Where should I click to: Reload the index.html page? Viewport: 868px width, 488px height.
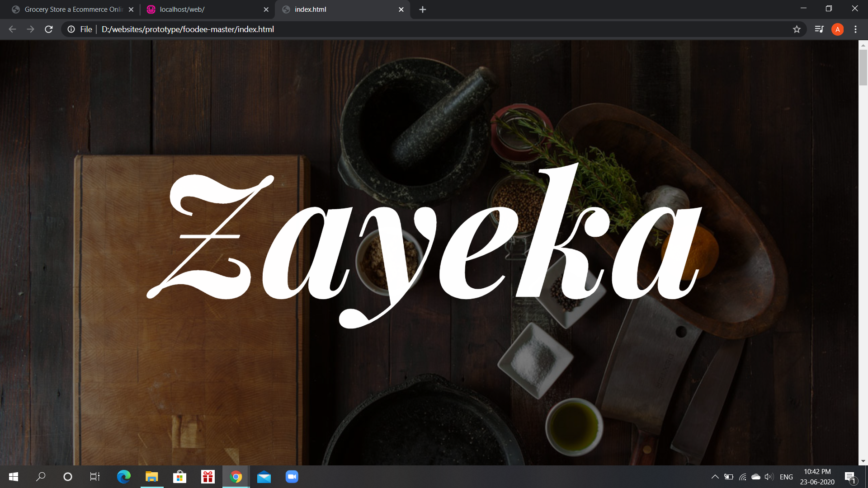pyautogui.click(x=48, y=29)
